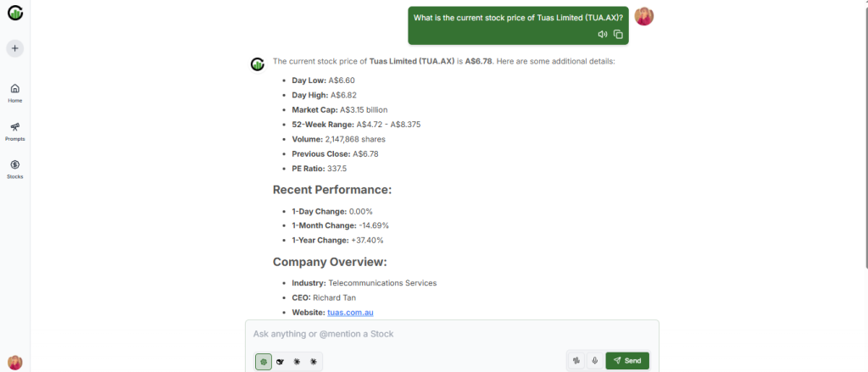The width and height of the screenshot is (868, 372).
Task: Click user avatar beside the question bubble
Action: (644, 16)
